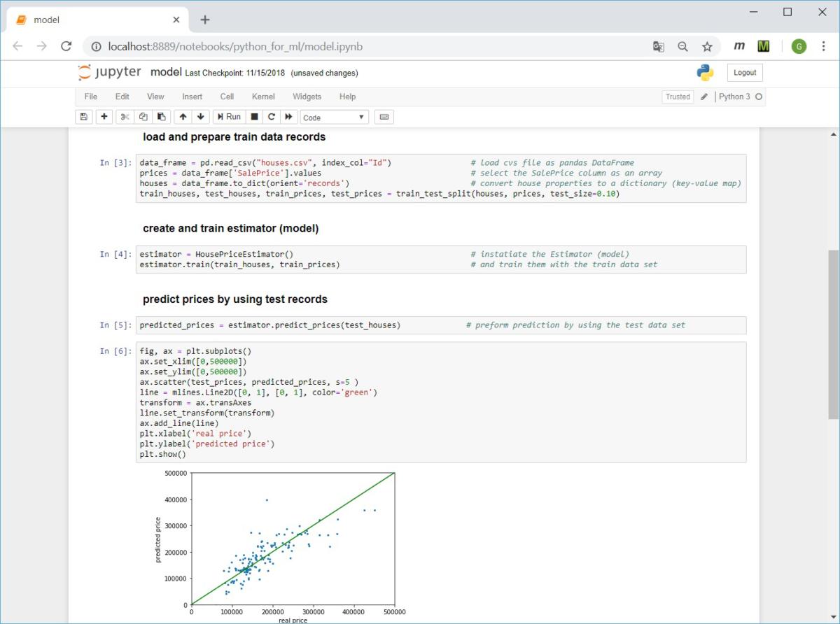Open the Edit menu
The width and height of the screenshot is (840, 624).
click(122, 97)
